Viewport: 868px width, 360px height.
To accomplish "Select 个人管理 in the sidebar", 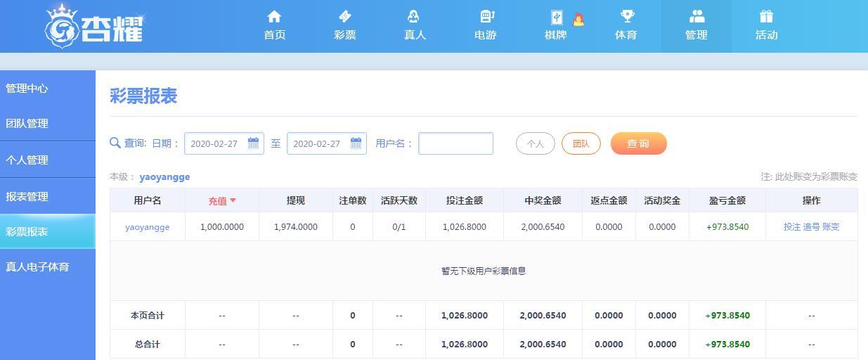I will pos(48,160).
